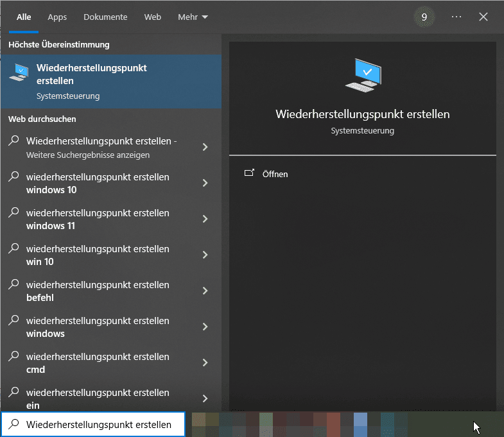Expand arrow for 'windows 11' suggestion
The width and height of the screenshot is (504, 437).
(205, 219)
